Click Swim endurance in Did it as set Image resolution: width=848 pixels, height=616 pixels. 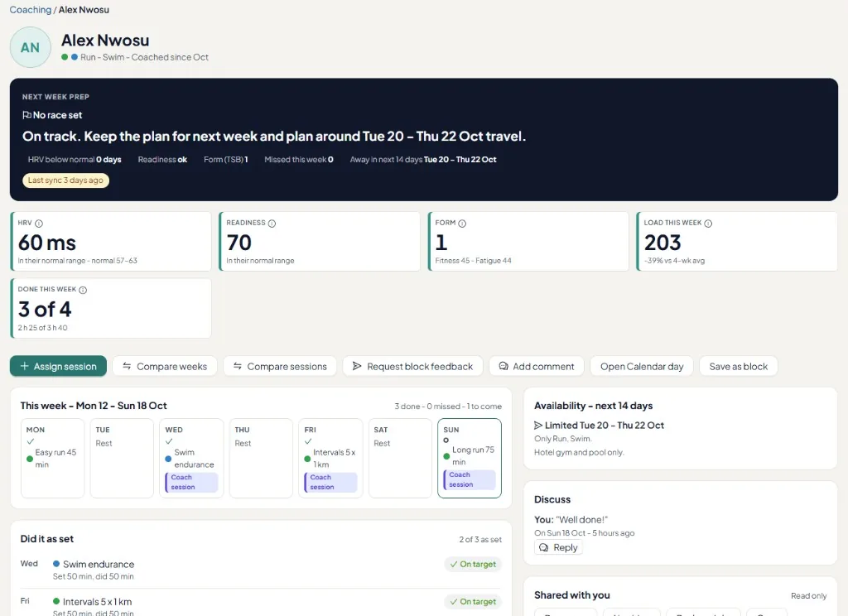[99, 564]
